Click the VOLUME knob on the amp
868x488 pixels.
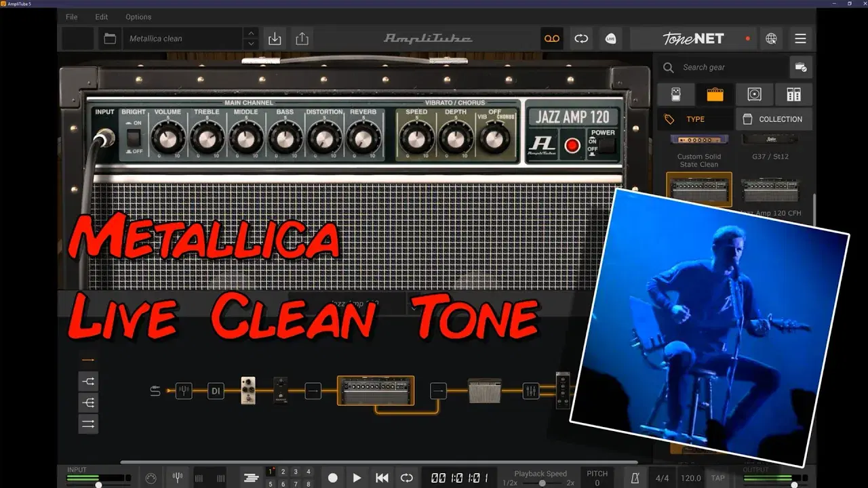(x=167, y=138)
